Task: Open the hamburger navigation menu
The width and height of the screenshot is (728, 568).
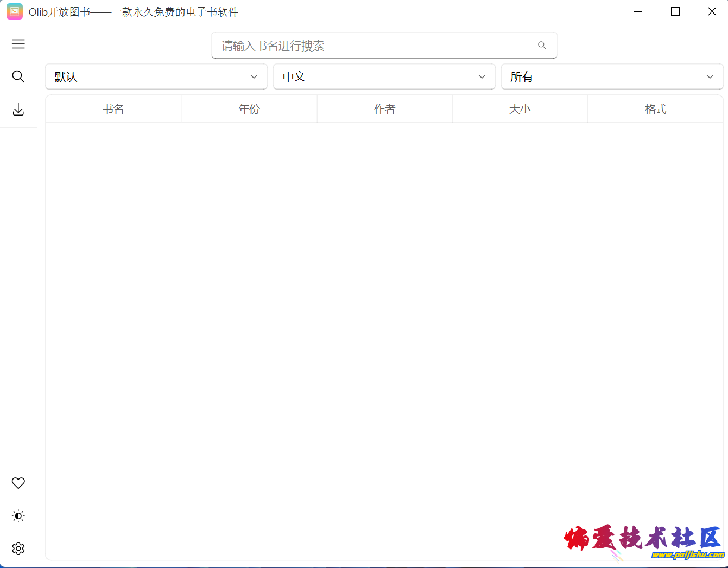Action: [18, 44]
